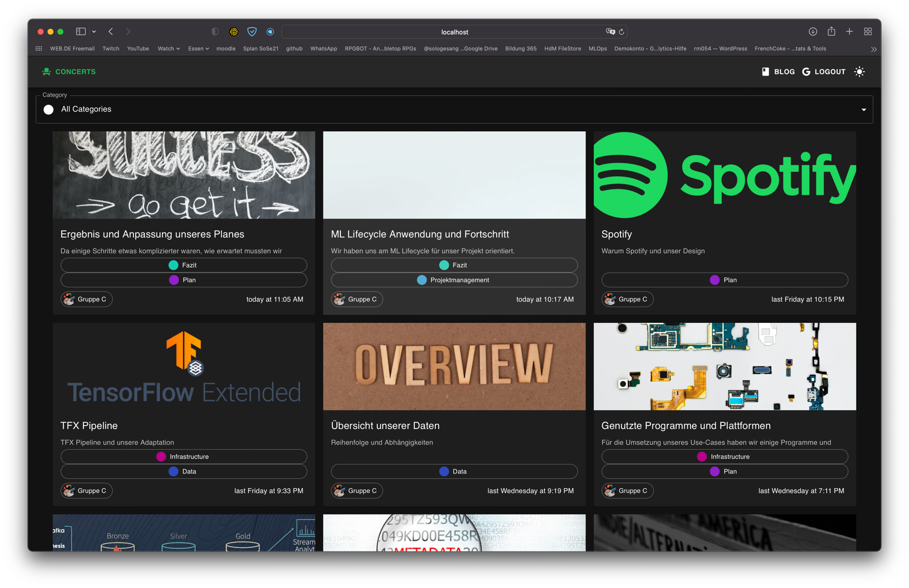Reload the current page
909x588 pixels.
[621, 32]
